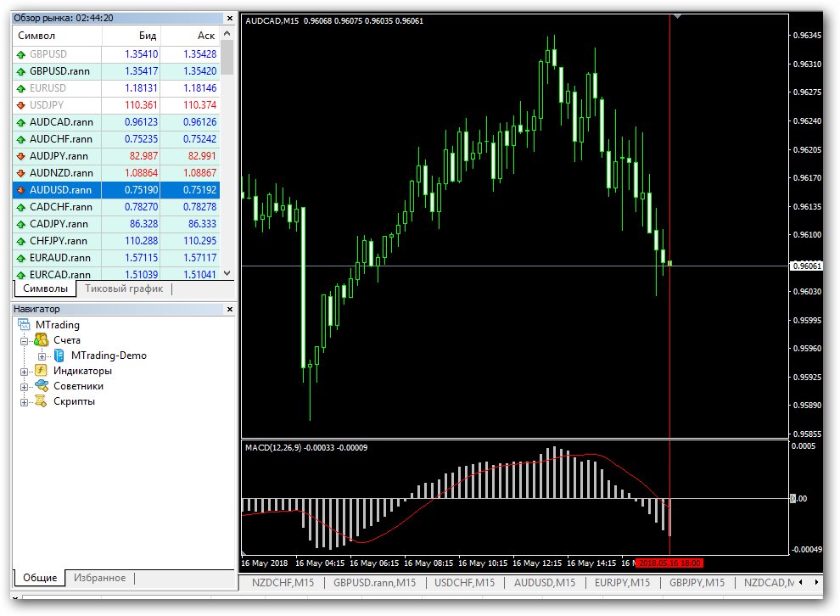Close the Обзор рынка panel
The height and width of the screenshot is (616, 840).
click(230, 18)
